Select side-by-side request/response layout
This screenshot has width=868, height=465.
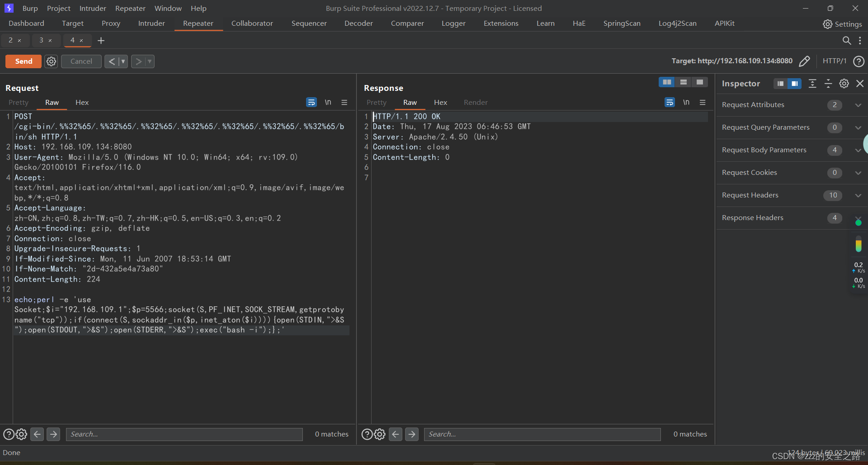pos(667,82)
